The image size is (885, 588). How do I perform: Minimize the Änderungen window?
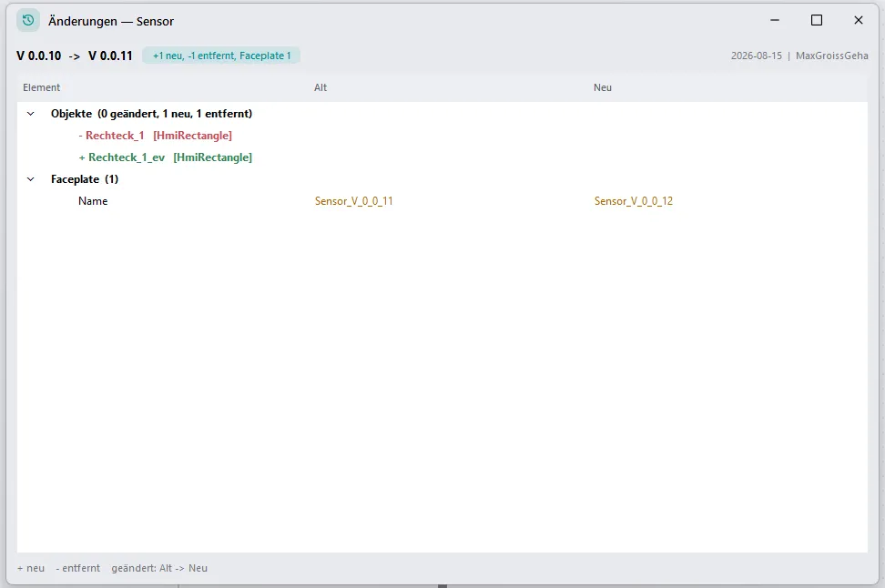(775, 20)
